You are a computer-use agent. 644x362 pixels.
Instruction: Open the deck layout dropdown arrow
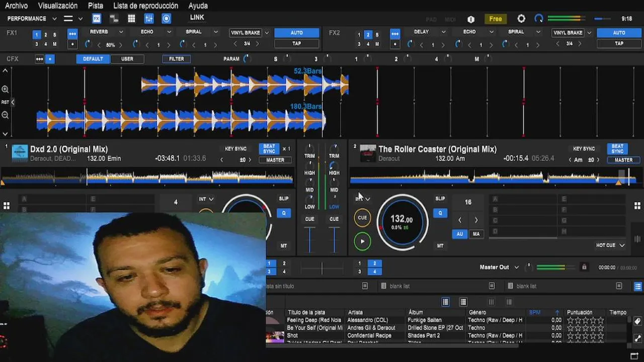[x=80, y=19]
